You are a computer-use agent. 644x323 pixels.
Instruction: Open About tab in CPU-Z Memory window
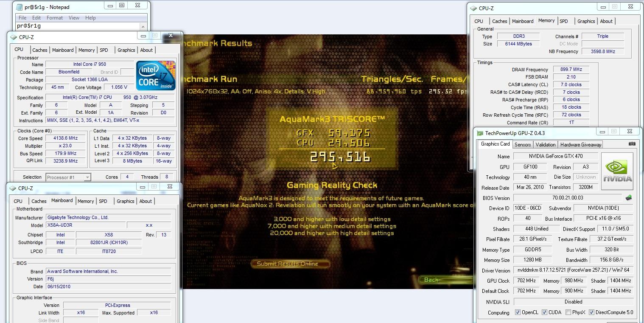[606, 21]
